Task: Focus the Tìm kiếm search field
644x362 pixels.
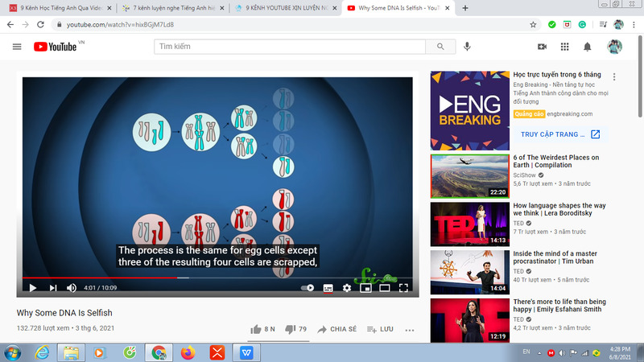Action: (290, 47)
